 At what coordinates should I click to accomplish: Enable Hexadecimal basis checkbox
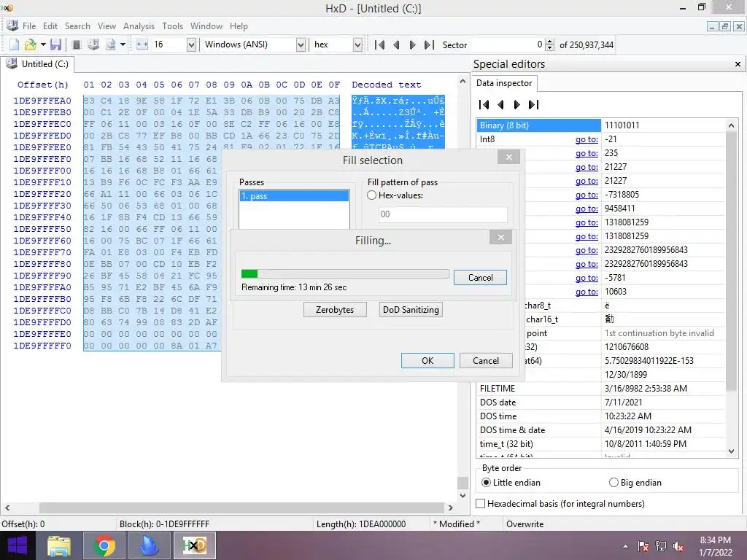pyautogui.click(x=481, y=503)
